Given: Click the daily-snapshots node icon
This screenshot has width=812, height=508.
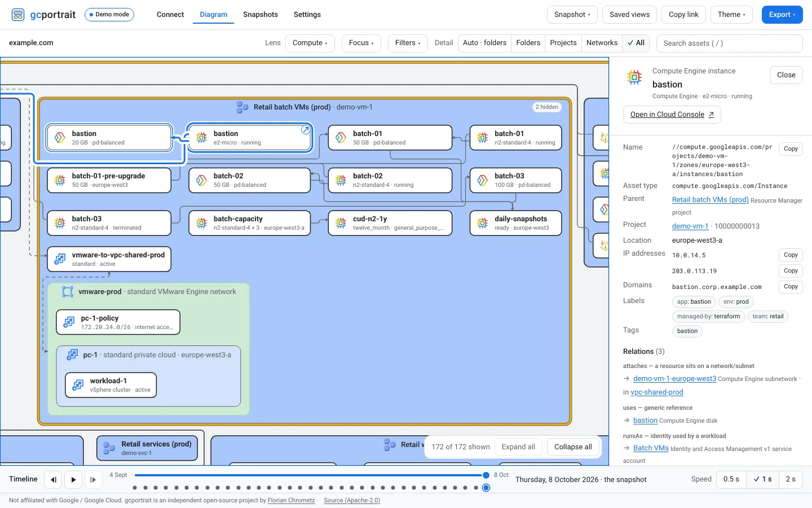Looking at the screenshot, I should 482,223.
